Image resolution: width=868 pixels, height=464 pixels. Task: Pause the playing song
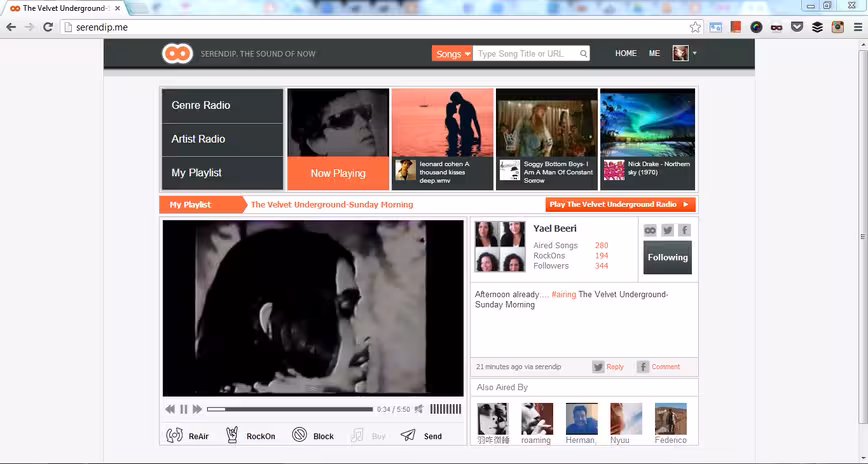[x=184, y=409]
